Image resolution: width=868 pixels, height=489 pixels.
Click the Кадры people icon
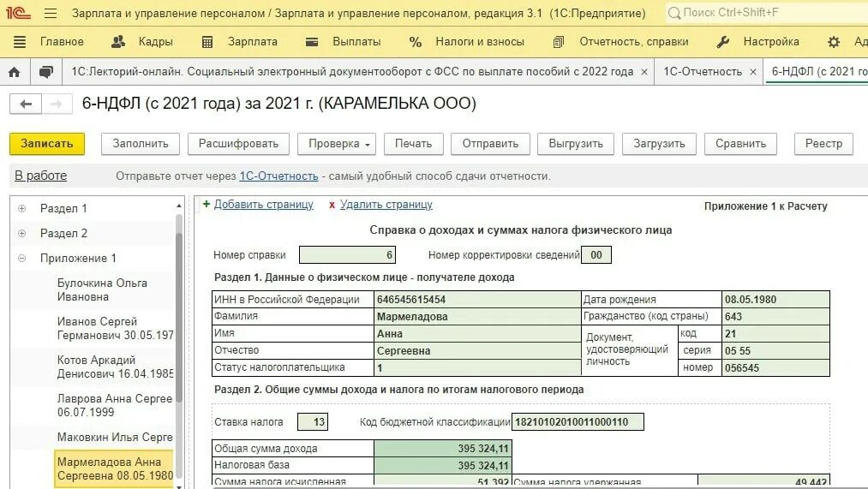(x=118, y=41)
